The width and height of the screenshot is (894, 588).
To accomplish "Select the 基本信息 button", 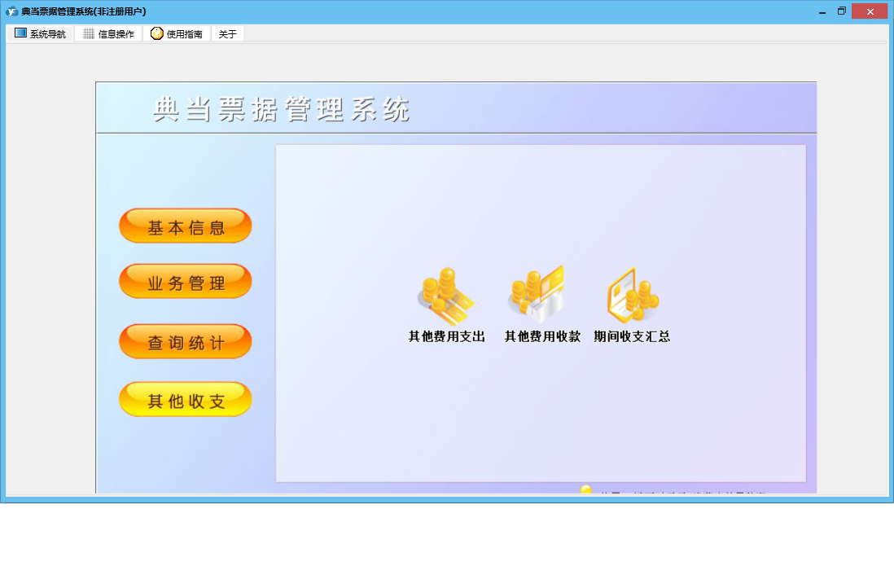I will pyautogui.click(x=186, y=226).
